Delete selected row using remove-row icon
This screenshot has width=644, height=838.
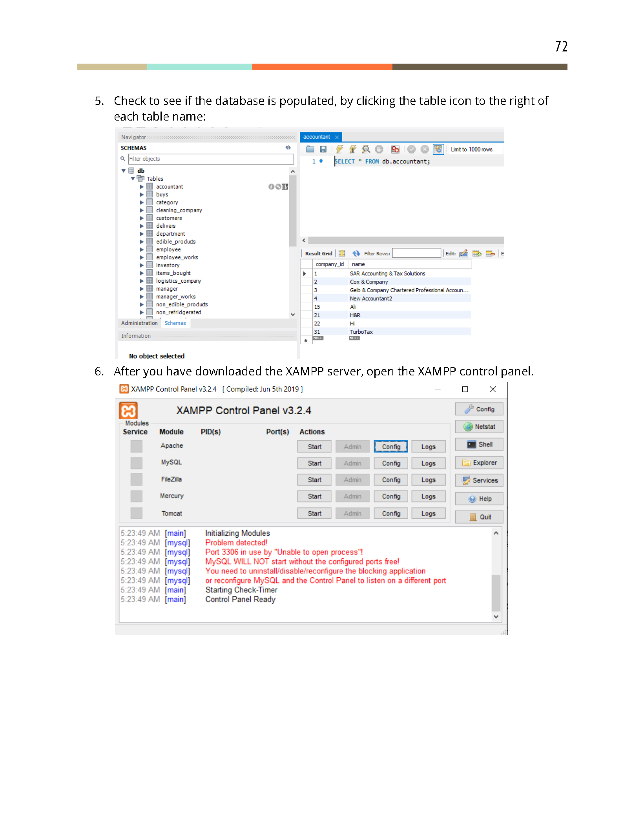coord(490,253)
